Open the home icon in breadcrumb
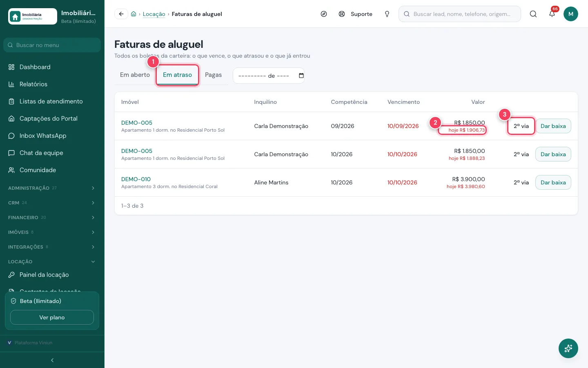Viewport: 588px width, 368px height. pos(134,14)
